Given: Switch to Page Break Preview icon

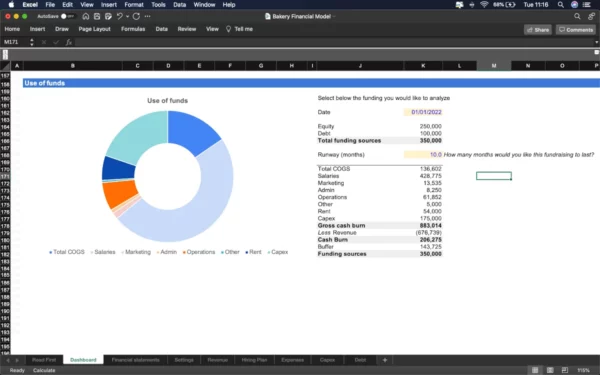Looking at the screenshot, I should tap(565, 370).
